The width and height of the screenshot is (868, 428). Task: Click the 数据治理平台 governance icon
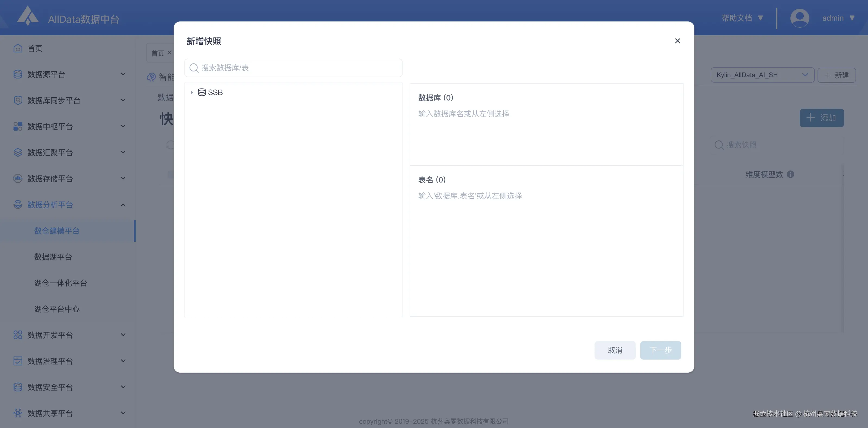(x=18, y=361)
